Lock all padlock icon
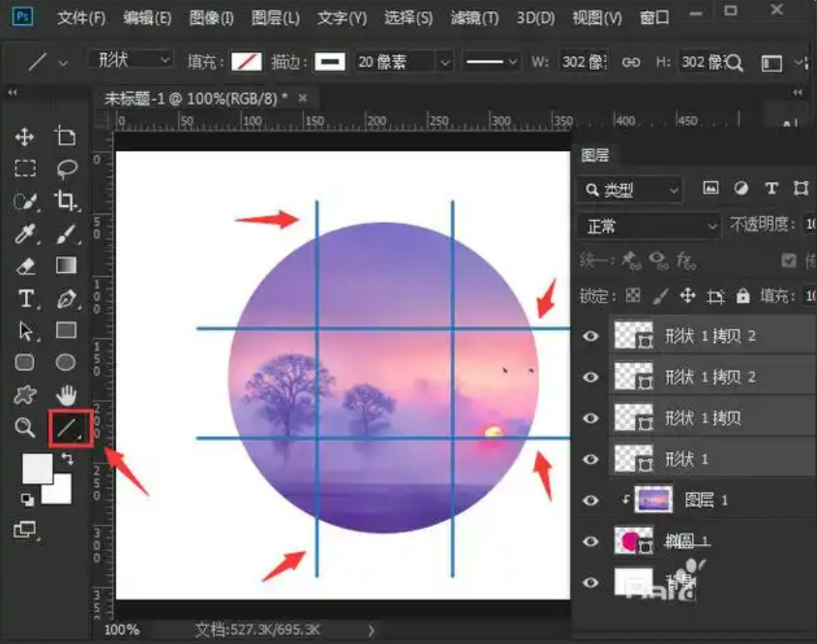 (x=743, y=296)
